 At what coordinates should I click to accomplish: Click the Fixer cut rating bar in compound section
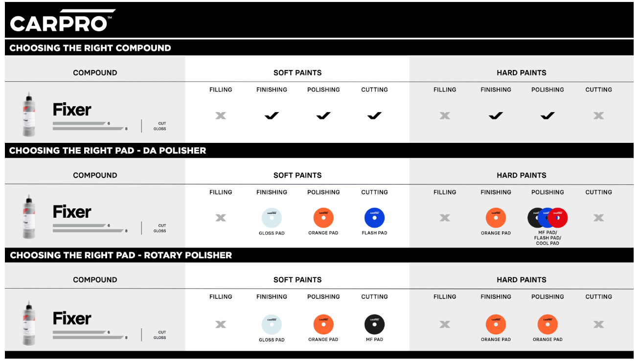(x=79, y=123)
